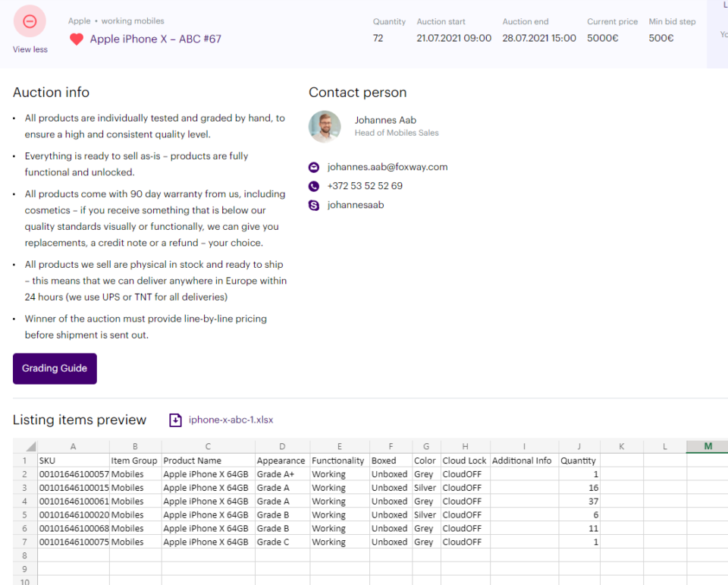Click the Functionality header cell
Image resolution: width=728 pixels, height=585 pixels.
[x=340, y=461]
